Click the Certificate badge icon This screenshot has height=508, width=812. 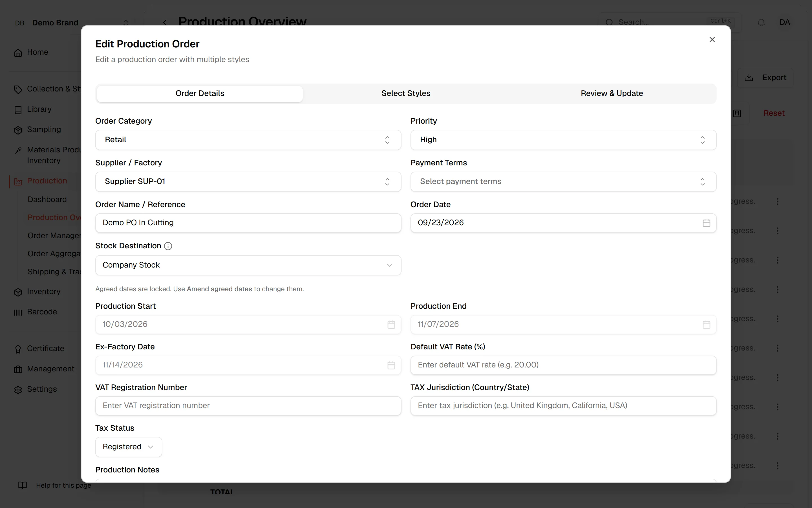pyautogui.click(x=18, y=349)
